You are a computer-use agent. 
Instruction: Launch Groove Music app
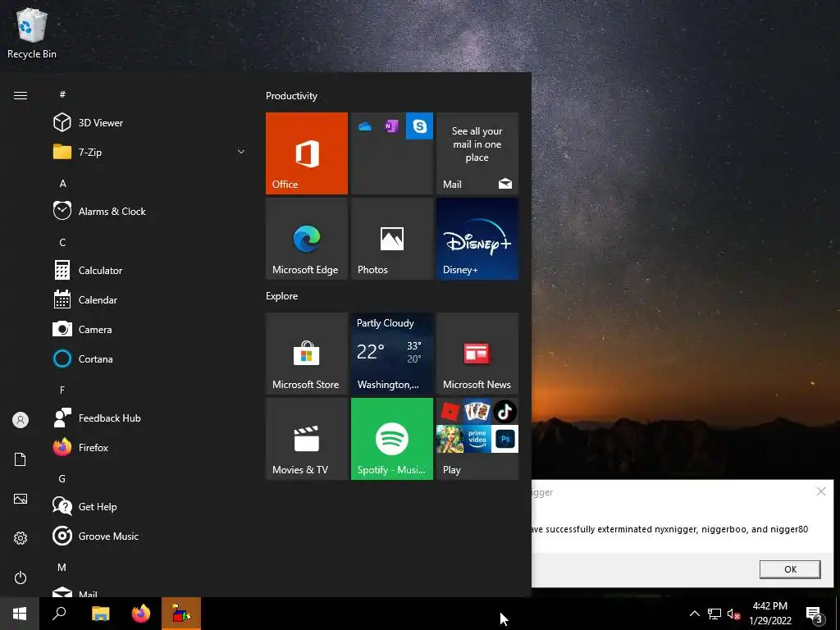click(150, 536)
